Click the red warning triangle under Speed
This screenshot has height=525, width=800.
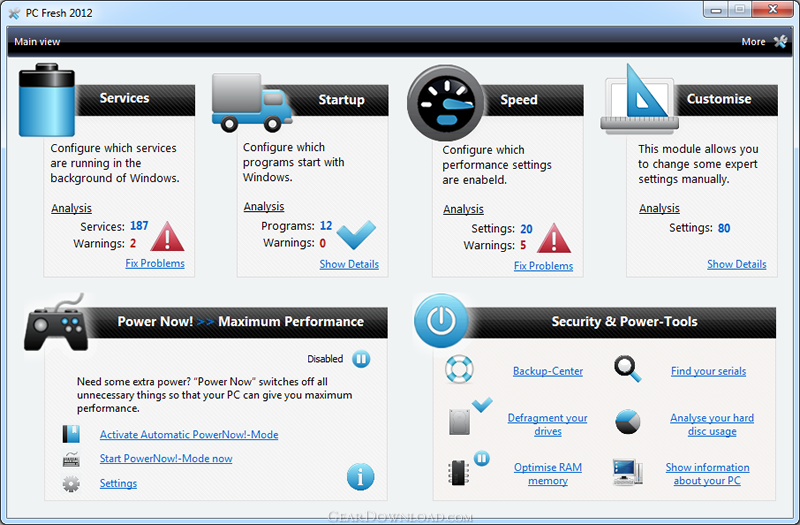(x=554, y=238)
